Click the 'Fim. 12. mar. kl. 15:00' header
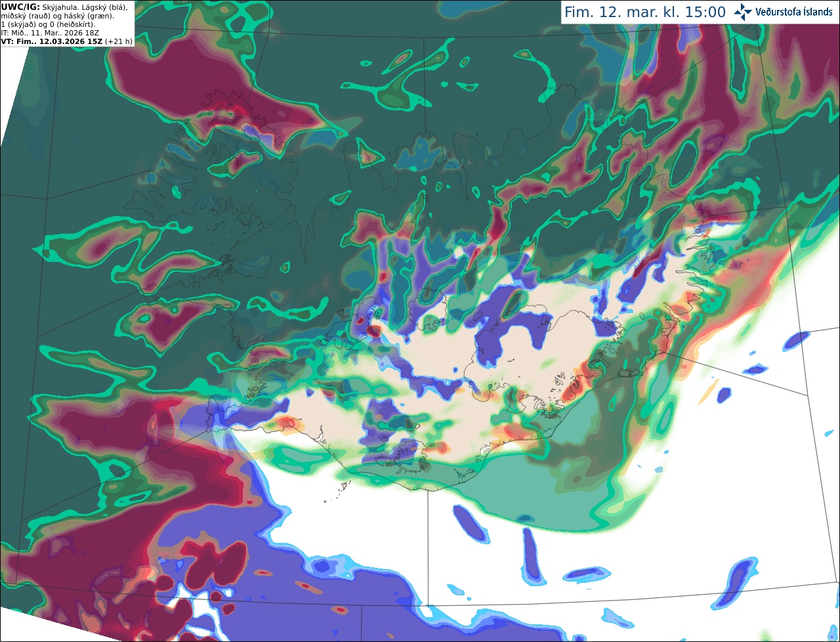Image resolution: width=840 pixels, height=642 pixels. point(645,12)
